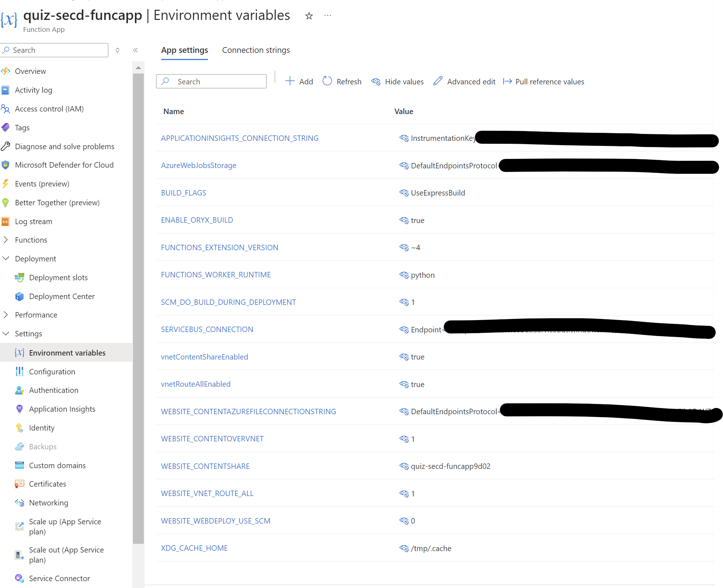This screenshot has height=588, width=723.
Task: Click the sidebar scroll up arrow
Action: click(138, 68)
